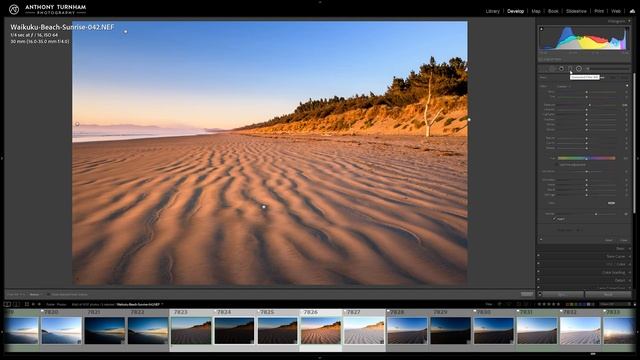Toggle the switch left of Previous button
Image resolution: width=640 pixels, height=360 pixels.
coord(540,294)
